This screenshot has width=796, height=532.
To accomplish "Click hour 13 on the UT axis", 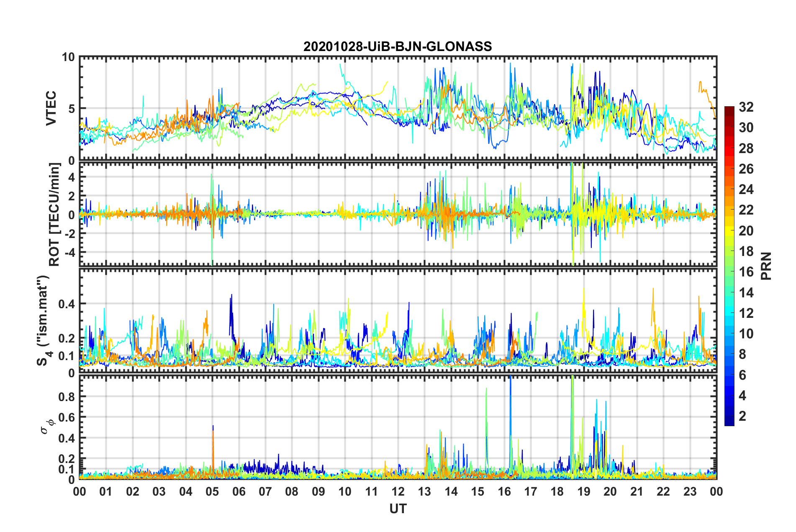I will coord(424,491).
